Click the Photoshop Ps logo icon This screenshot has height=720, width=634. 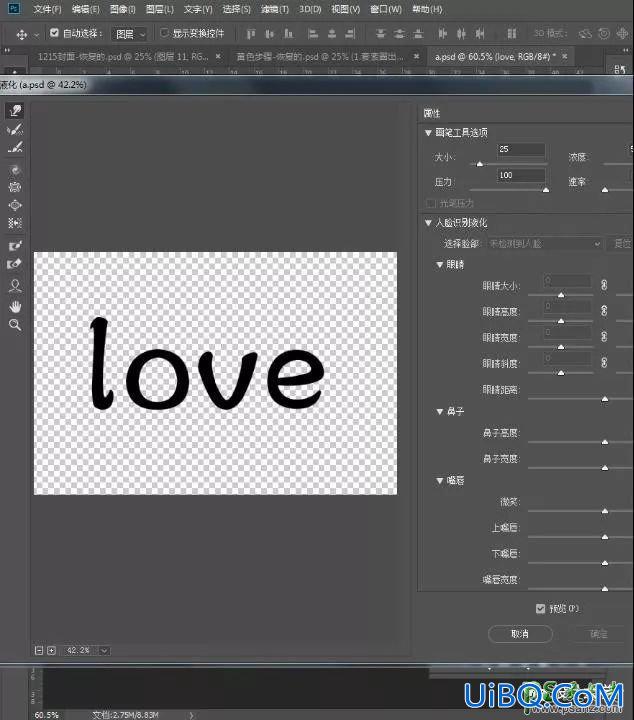14,8
